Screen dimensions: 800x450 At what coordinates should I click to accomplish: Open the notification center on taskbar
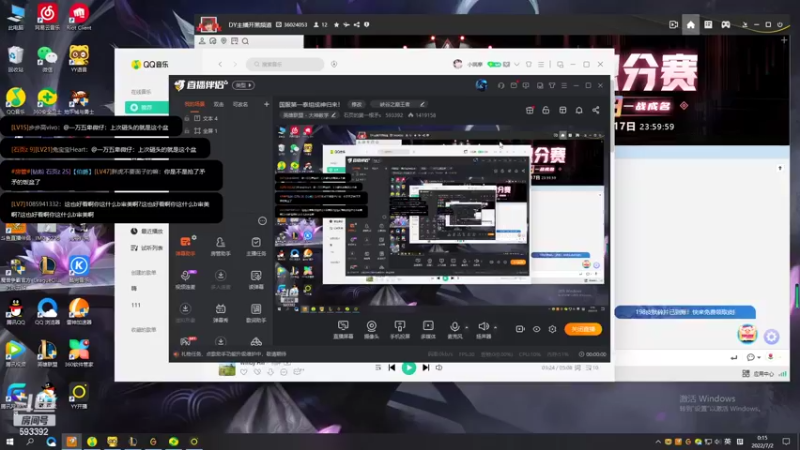pyautogui.click(x=786, y=442)
